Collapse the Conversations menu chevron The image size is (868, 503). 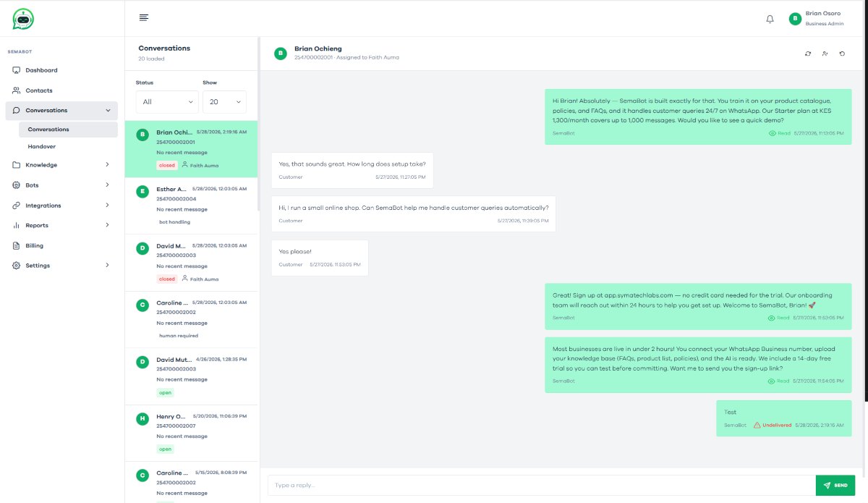(x=108, y=111)
